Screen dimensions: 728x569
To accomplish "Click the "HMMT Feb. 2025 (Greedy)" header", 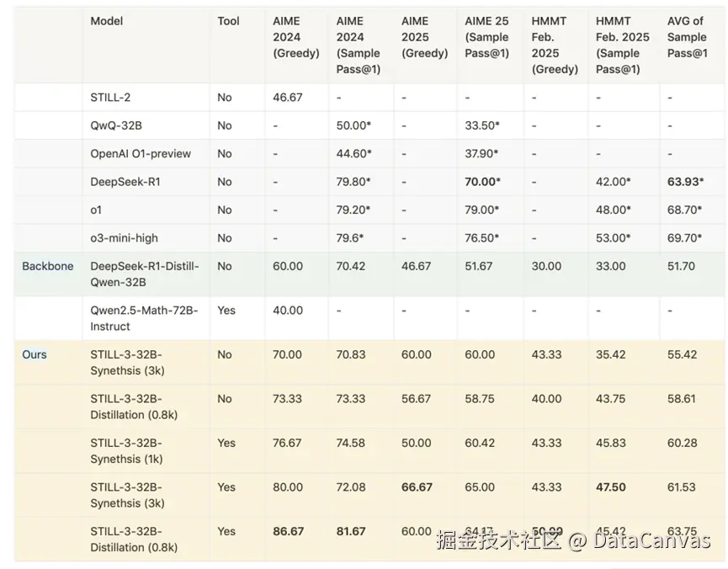I will pyautogui.click(x=555, y=45).
